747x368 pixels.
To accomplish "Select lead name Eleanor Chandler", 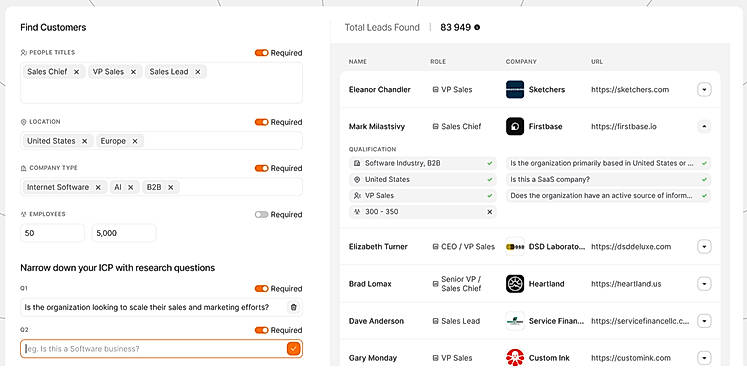I will click(380, 90).
